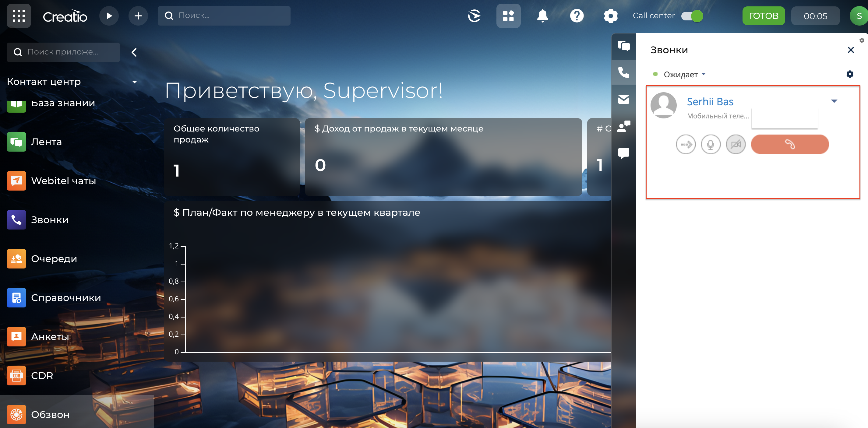Open call panel settings gear
The width and height of the screenshot is (868, 428).
(x=850, y=74)
